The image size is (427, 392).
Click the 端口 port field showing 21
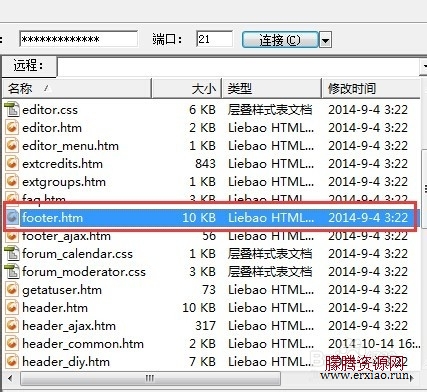214,39
